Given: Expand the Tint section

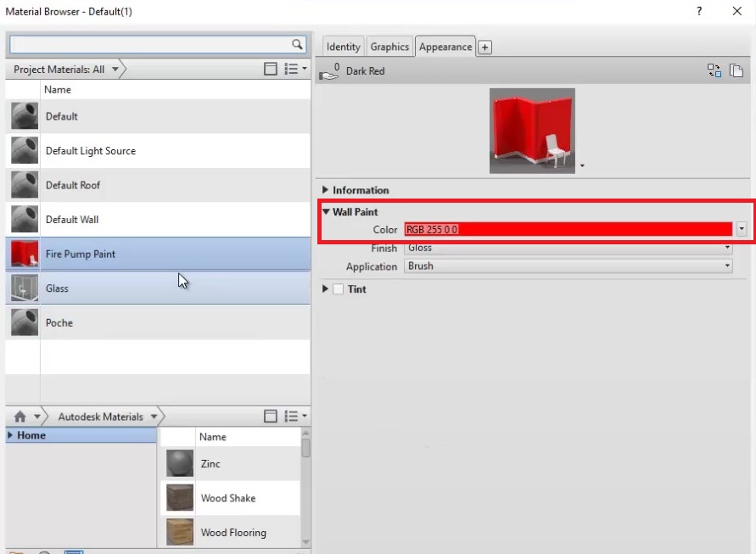Looking at the screenshot, I should coord(326,288).
